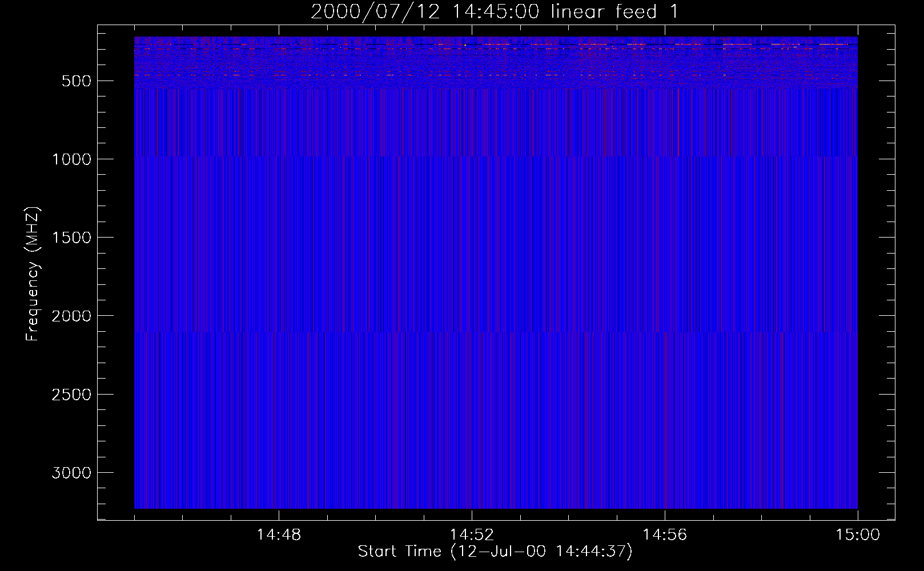
Task: Click the 2000 frequency tick label
Action: (71, 316)
